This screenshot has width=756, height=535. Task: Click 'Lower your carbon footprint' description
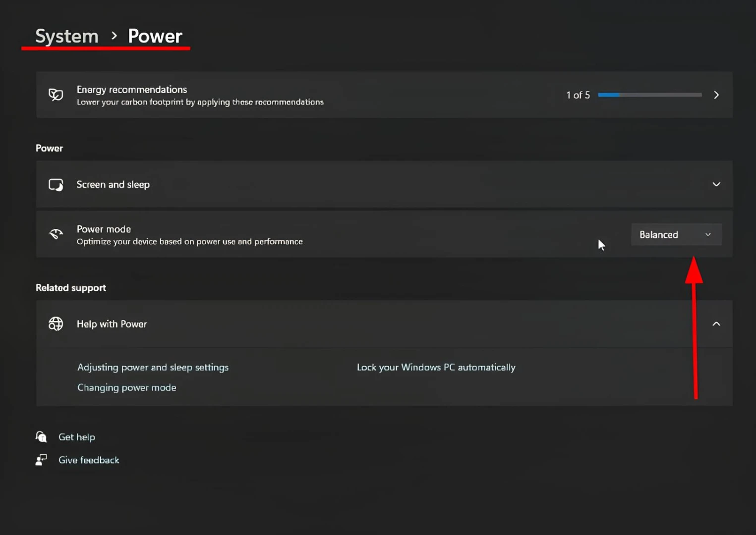(200, 102)
